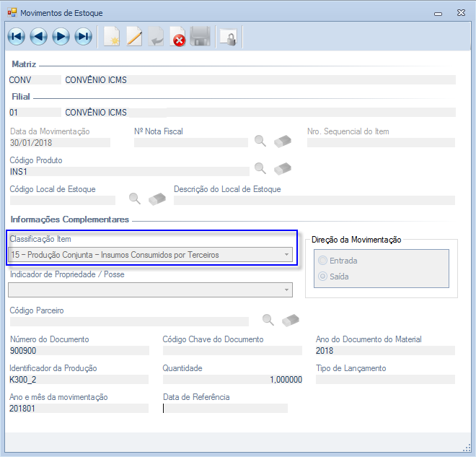The image size is (476, 457).
Task: Click the save floppy disk icon
Action: pyautogui.click(x=200, y=37)
